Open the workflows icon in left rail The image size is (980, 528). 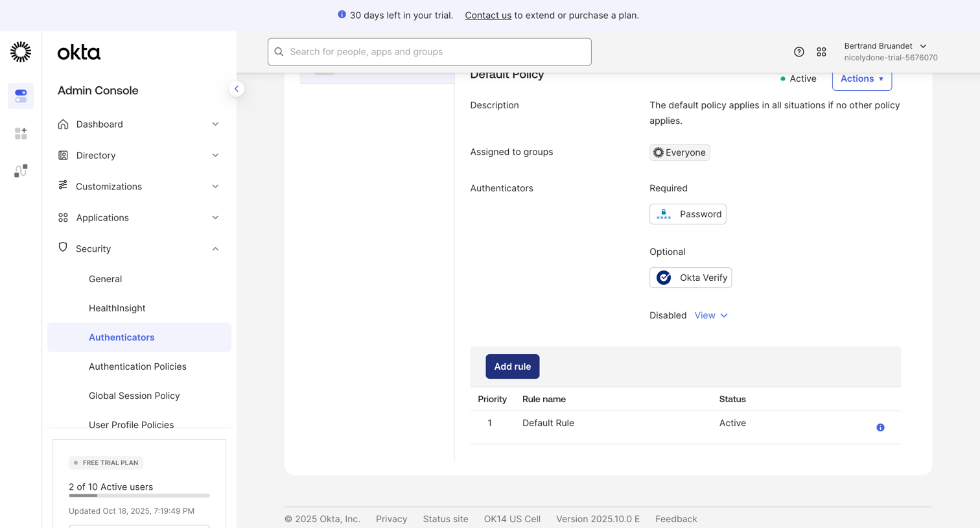(21, 171)
